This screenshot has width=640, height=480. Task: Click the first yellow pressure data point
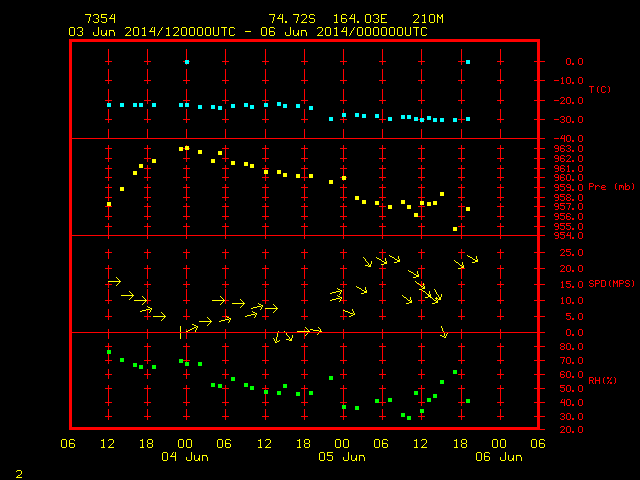coord(109,204)
